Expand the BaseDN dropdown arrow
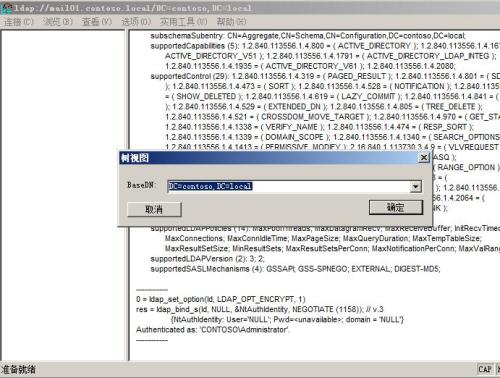 (416, 187)
